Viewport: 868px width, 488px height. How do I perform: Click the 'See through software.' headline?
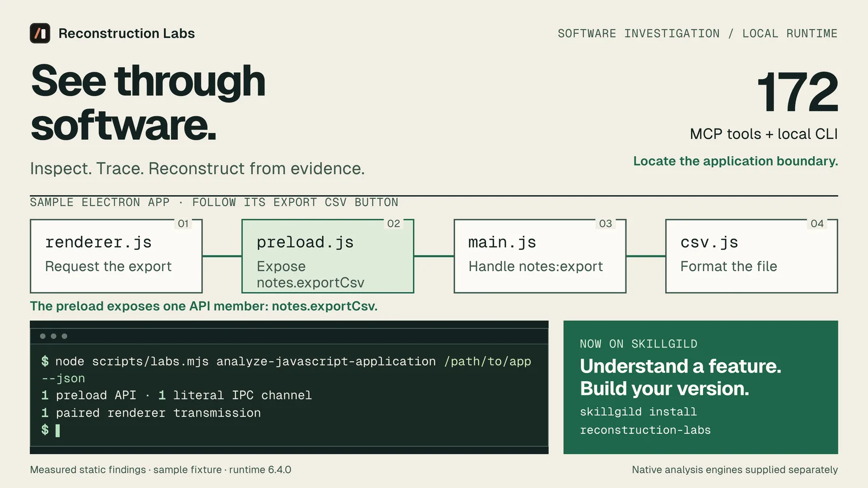pos(148,103)
